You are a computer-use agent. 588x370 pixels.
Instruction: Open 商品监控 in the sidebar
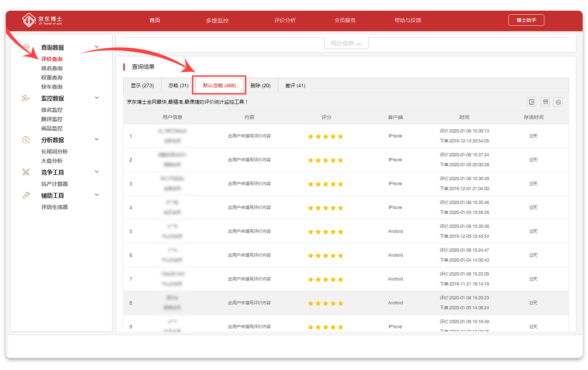[x=52, y=128]
